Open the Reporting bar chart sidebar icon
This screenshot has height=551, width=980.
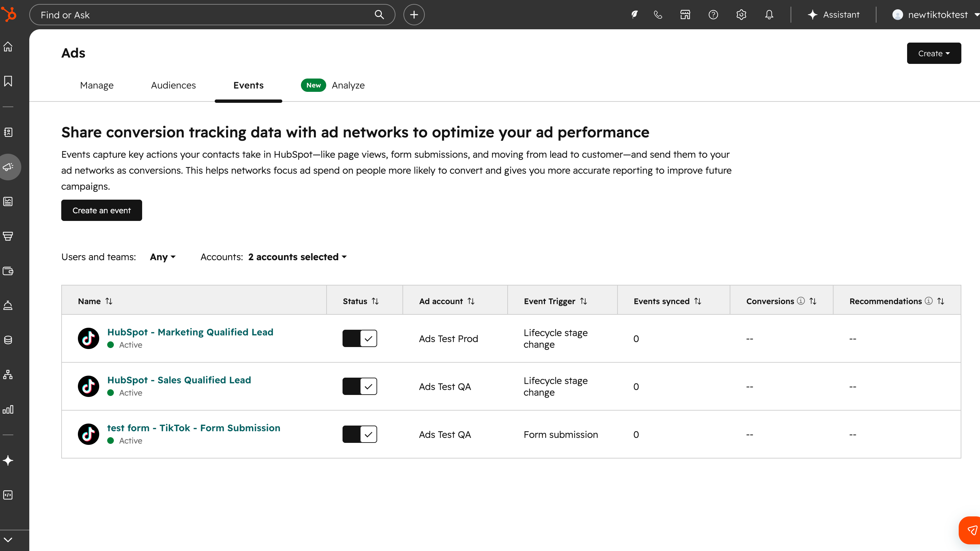tap(8, 409)
